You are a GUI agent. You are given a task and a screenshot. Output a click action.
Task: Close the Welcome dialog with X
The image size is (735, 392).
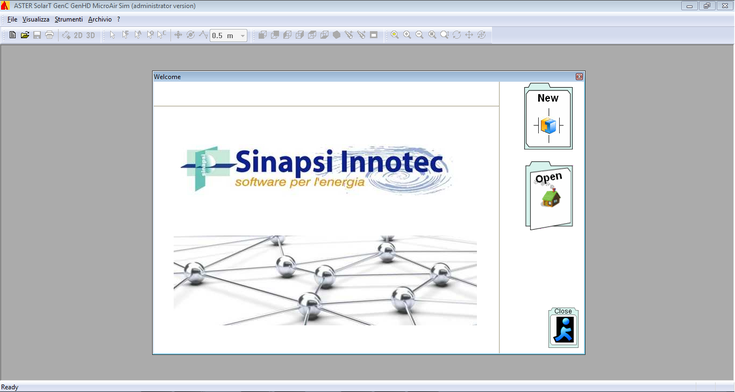(579, 76)
